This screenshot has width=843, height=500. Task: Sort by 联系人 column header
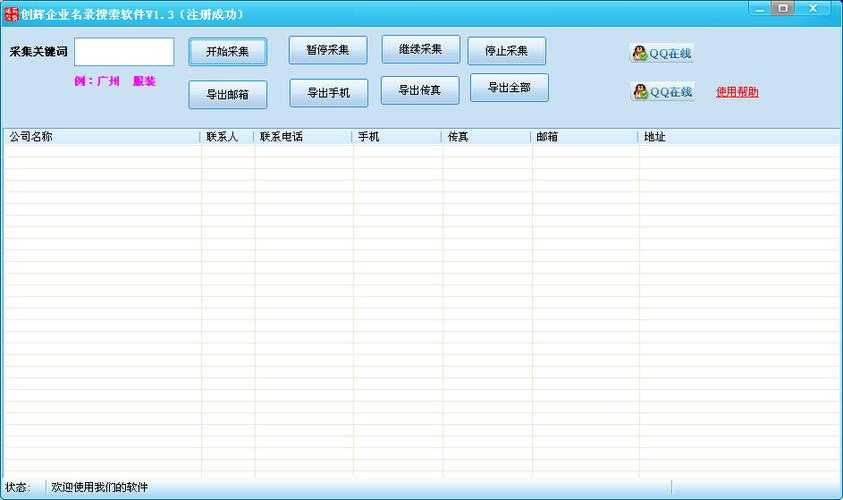pyautogui.click(x=227, y=137)
